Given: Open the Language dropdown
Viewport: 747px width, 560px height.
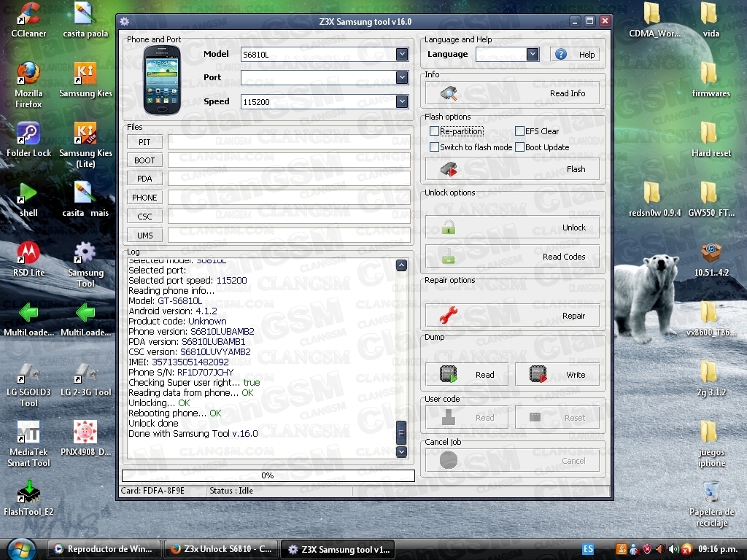Looking at the screenshot, I should tap(532, 54).
